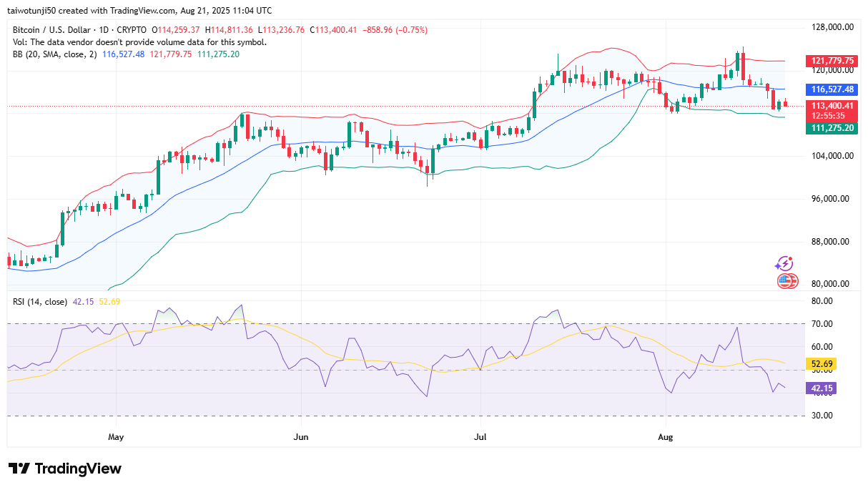Click the red 113,400.41 last price label
868x490 pixels.
tap(830, 105)
